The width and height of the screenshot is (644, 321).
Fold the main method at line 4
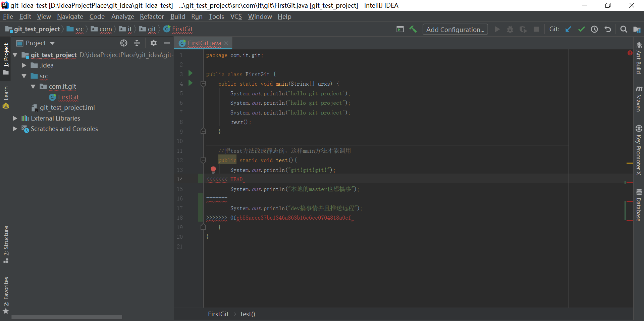[203, 84]
